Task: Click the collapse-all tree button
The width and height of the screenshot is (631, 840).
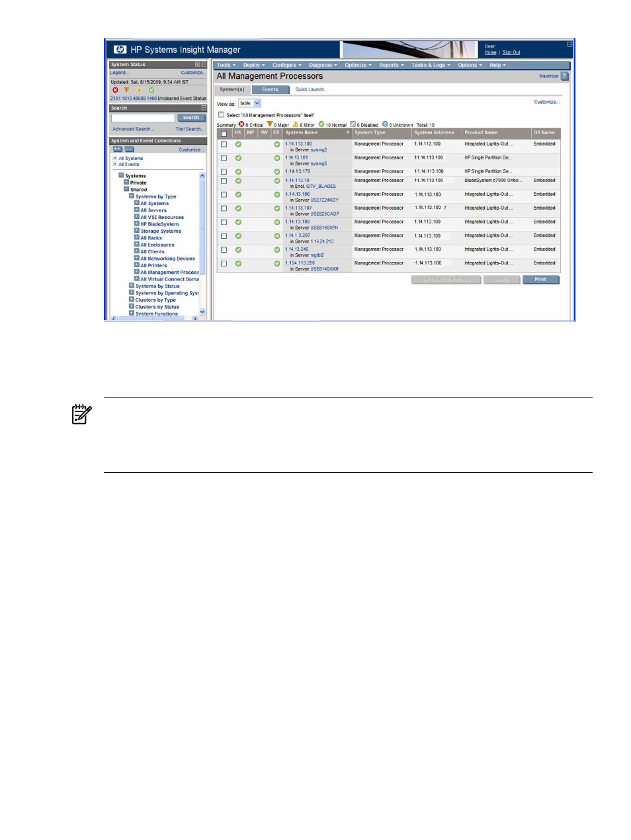Action: [129, 149]
